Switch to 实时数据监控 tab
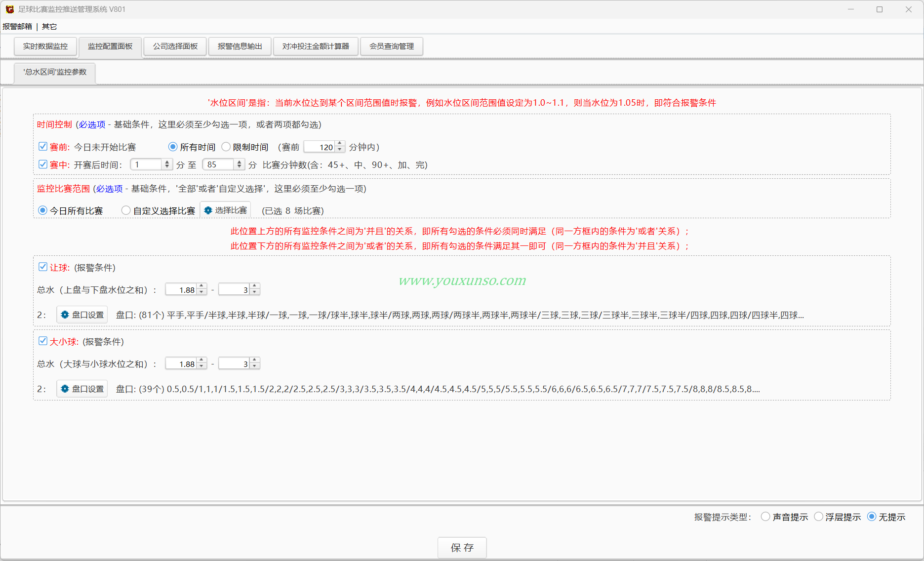 (x=45, y=46)
